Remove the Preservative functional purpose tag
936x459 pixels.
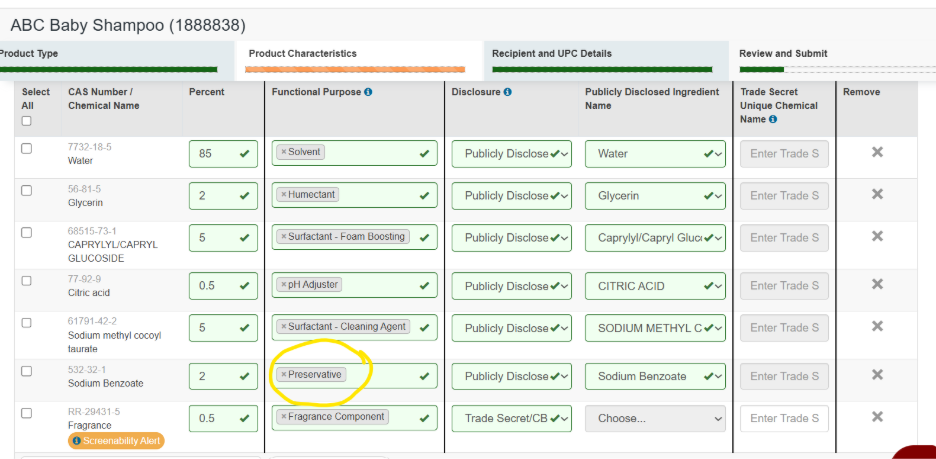tap(284, 375)
